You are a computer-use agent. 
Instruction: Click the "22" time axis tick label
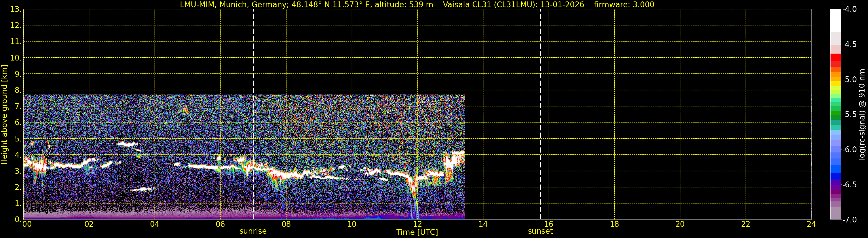click(746, 224)
